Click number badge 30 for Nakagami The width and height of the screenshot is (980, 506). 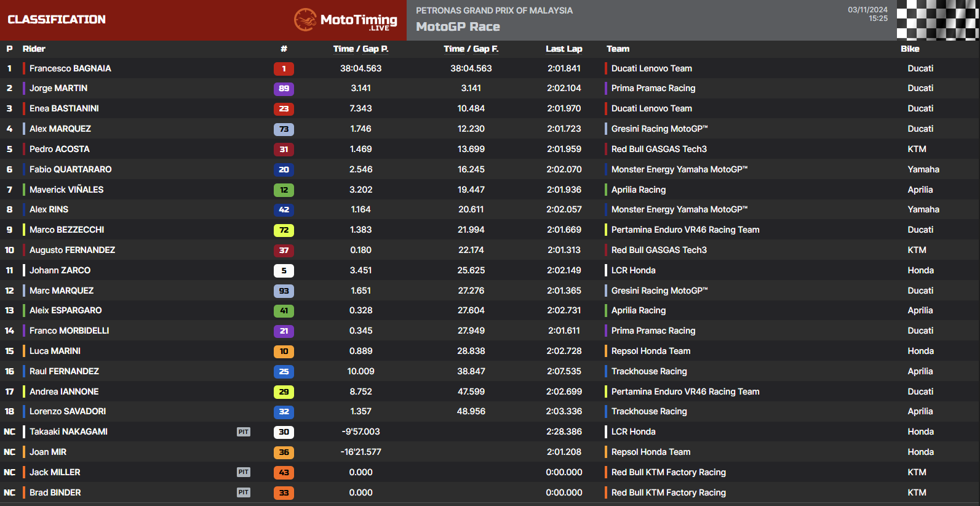pos(284,432)
